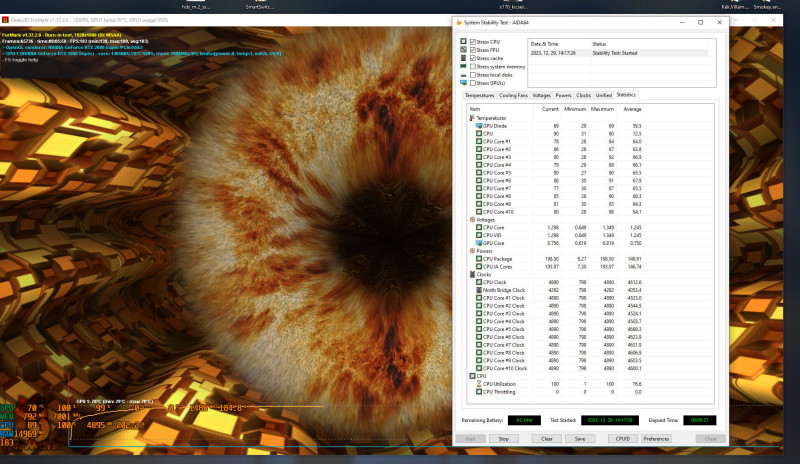Select the Statistics tab

coord(626,95)
